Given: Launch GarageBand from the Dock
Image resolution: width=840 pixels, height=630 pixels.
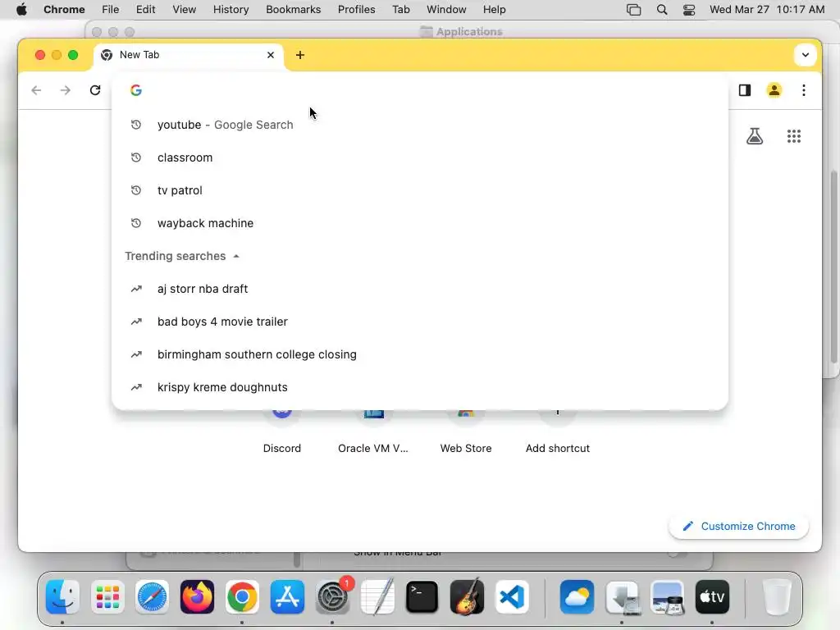Looking at the screenshot, I should click(x=467, y=597).
